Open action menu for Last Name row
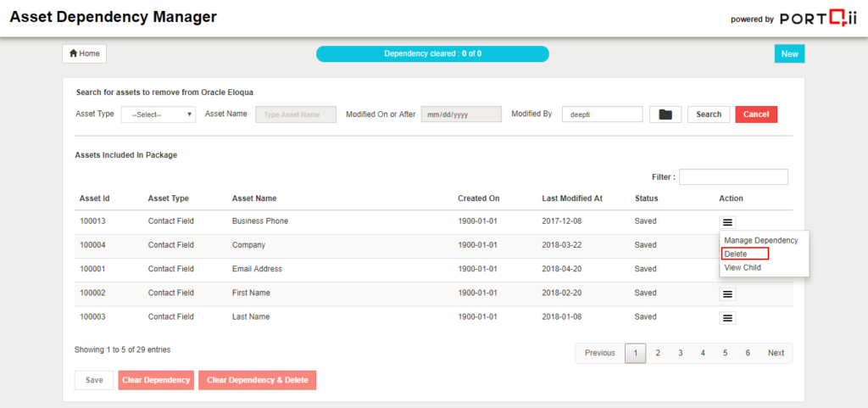 726,317
